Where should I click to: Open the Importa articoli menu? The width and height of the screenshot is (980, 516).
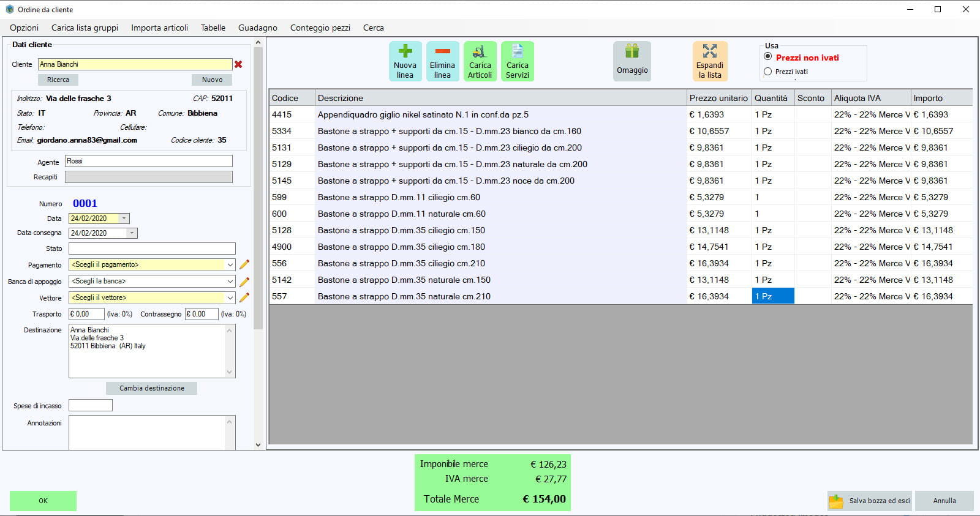(159, 28)
